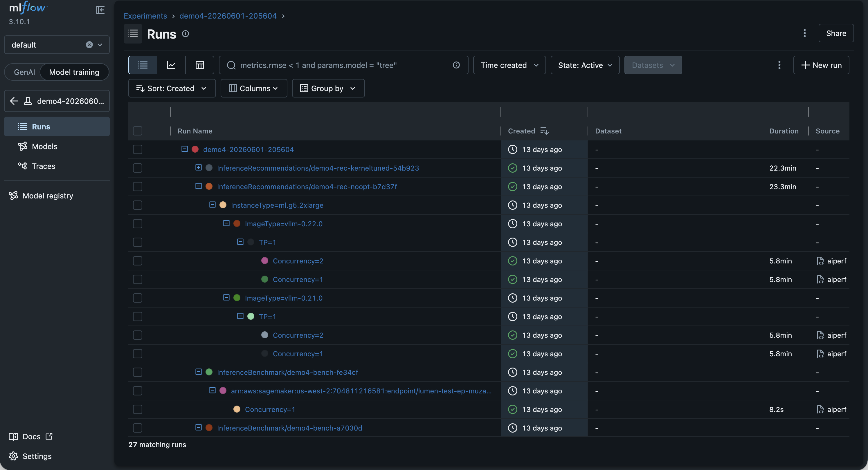Check the demo4-rec-kerneltuned-54b923 row checkbox

(x=138, y=168)
